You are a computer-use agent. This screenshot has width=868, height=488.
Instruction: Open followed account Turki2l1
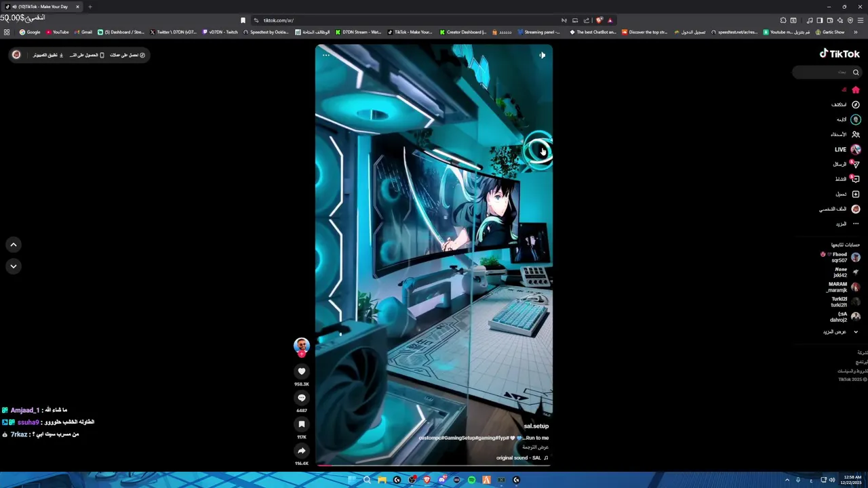[x=845, y=302]
